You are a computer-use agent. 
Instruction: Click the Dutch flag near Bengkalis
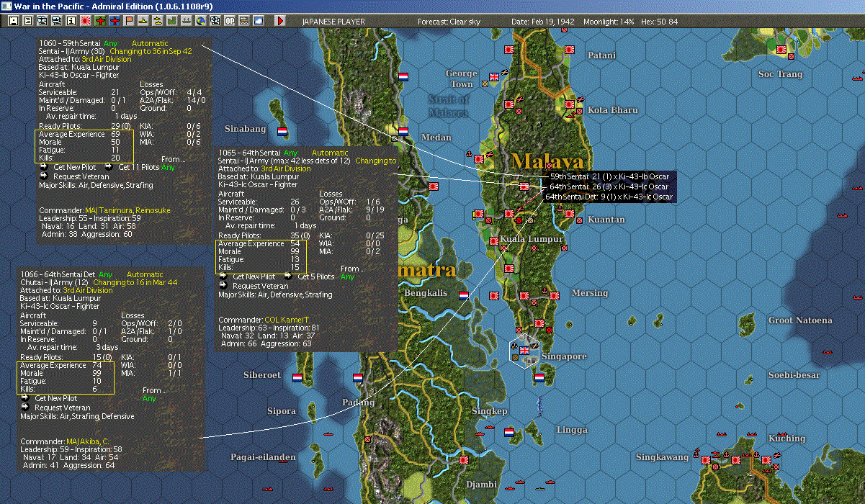point(464,295)
